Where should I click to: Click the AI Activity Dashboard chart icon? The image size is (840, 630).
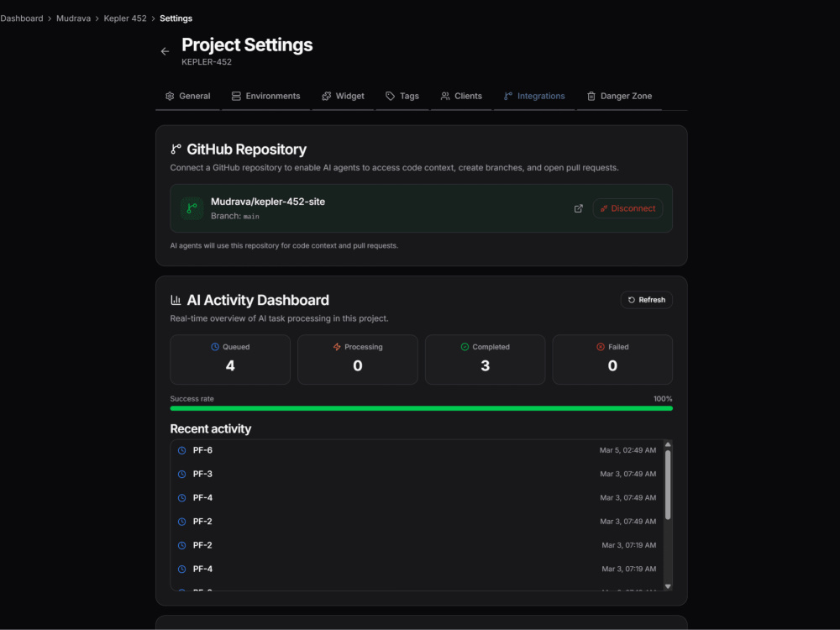176,300
